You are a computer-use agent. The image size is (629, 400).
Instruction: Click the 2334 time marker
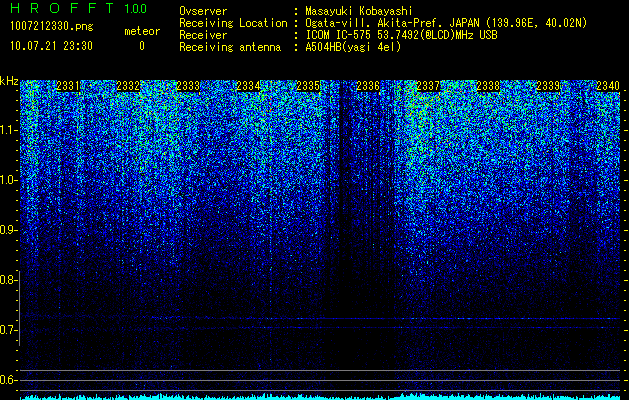(x=248, y=86)
